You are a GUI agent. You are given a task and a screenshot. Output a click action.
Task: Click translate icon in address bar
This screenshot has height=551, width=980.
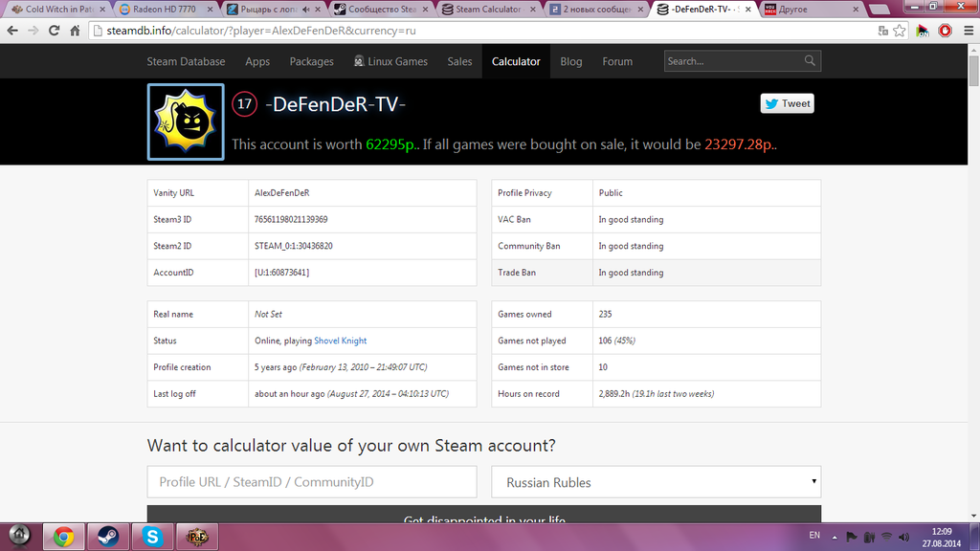[883, 31]
